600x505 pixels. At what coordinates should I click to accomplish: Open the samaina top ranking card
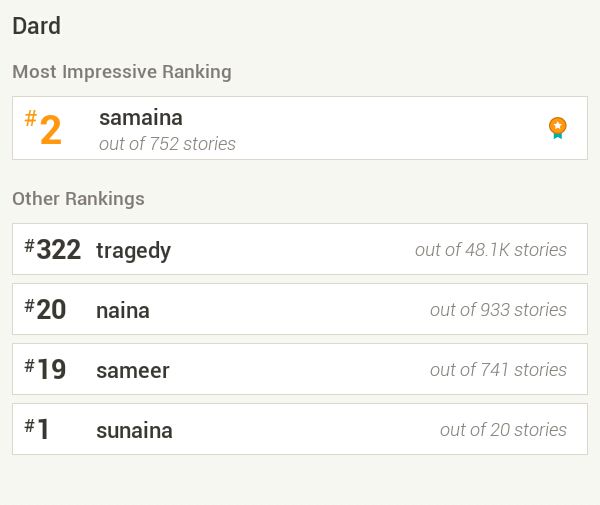pos(300,128)
